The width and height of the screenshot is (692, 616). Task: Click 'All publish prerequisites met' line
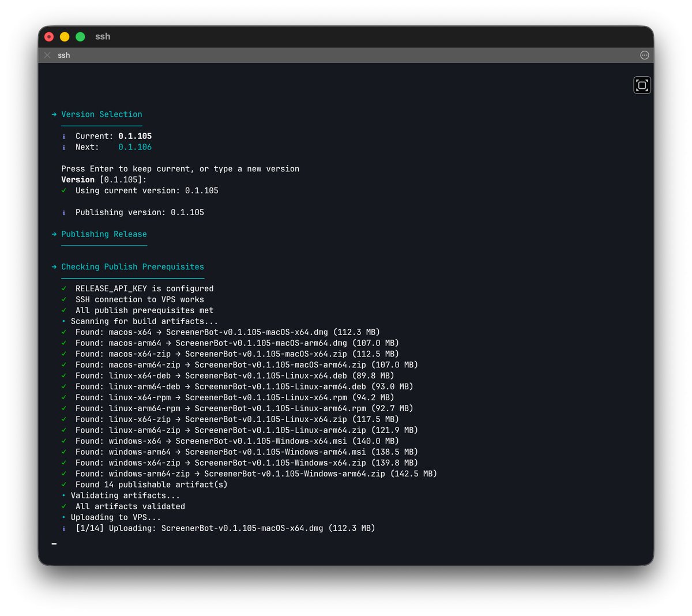click(144, 310)
